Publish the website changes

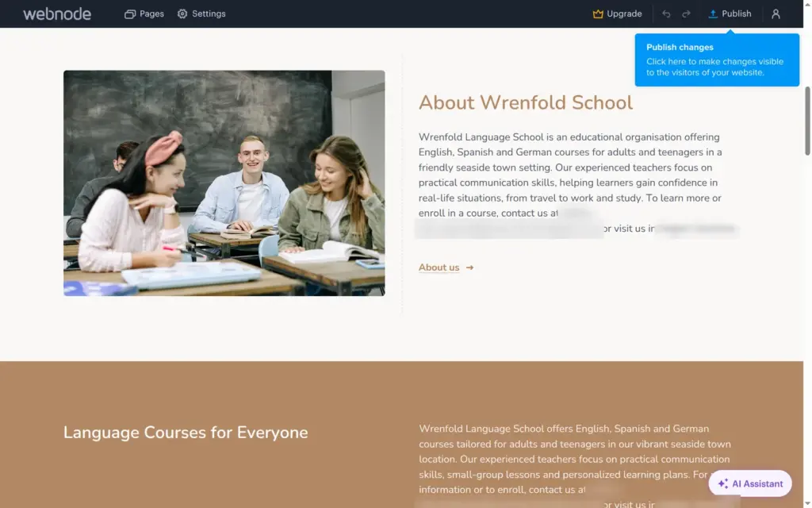click(730, 14)
